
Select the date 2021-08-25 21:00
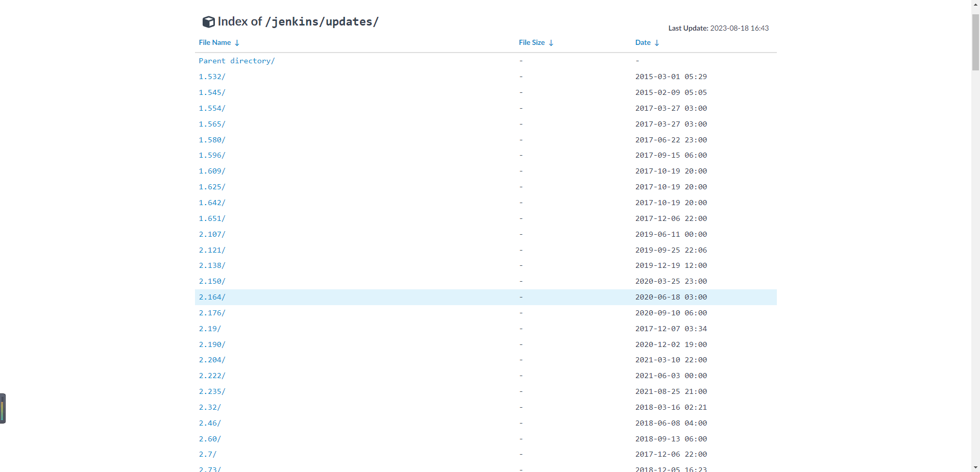(671, 391)
